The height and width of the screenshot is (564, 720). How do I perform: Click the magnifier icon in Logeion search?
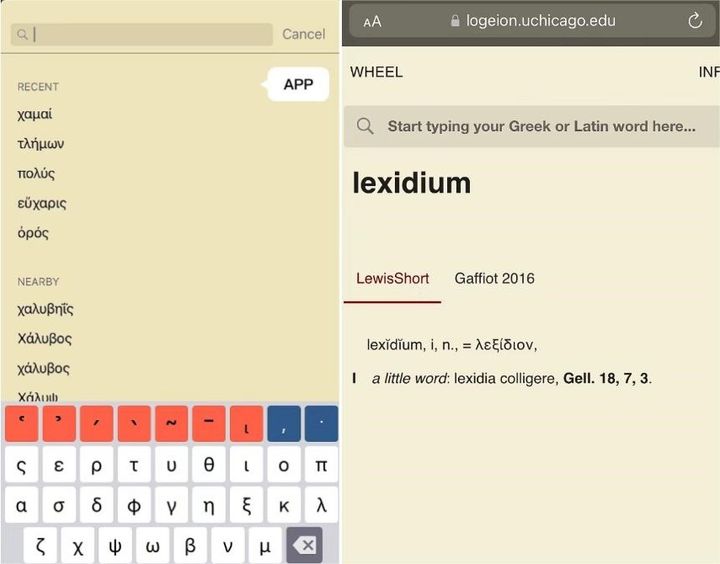pyautogui.click(x=365, y=126)
